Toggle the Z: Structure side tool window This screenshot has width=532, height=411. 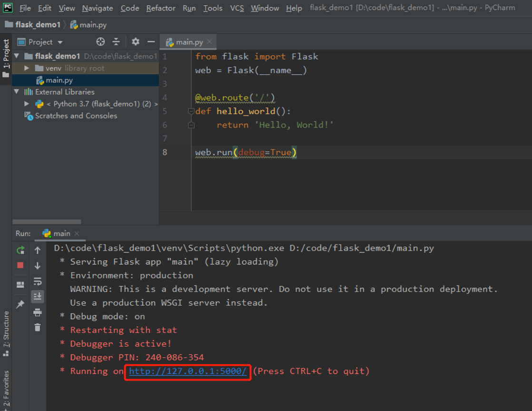pos(6,334)
